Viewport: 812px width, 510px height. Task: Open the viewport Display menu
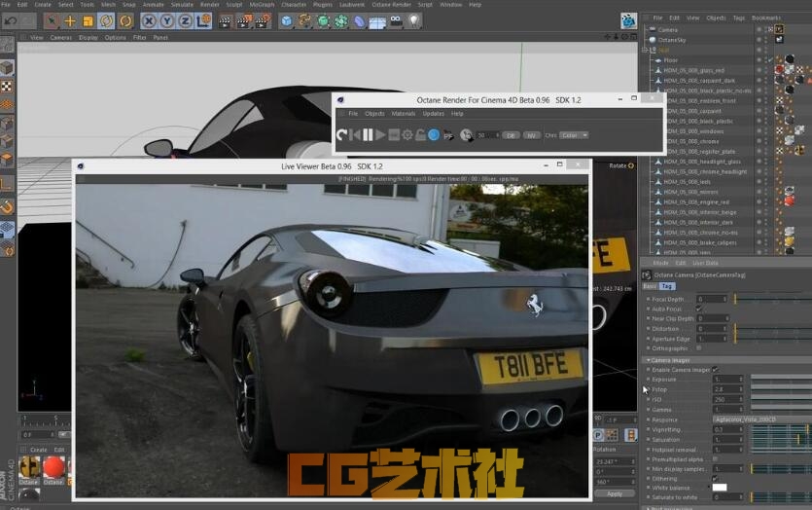coord(88,38)
